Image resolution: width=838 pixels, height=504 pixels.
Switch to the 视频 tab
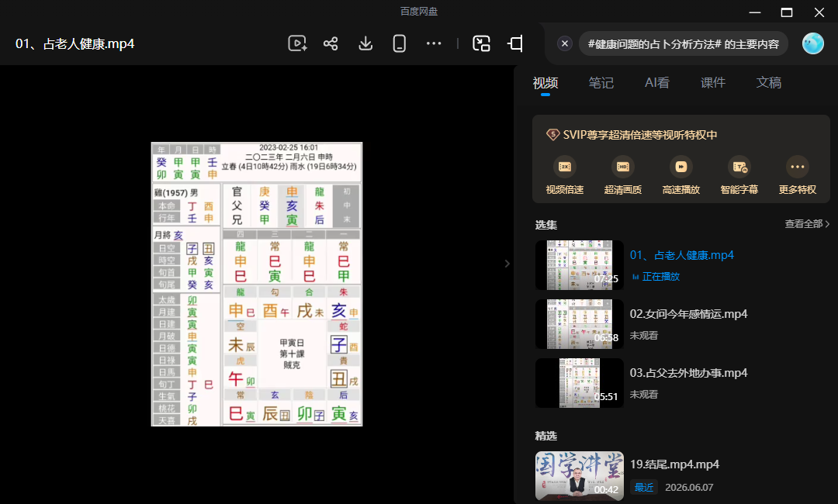(x=545, y=83)
